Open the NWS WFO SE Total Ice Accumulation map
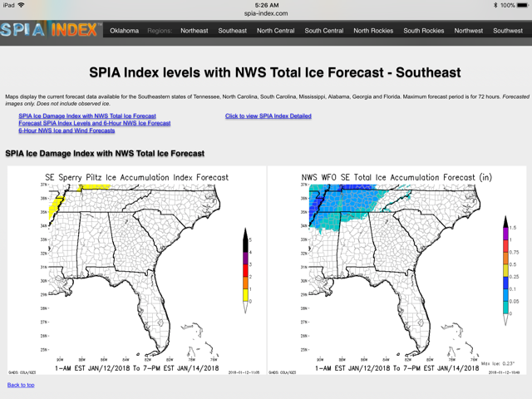532x399 pixels. [x=397, y=270]
